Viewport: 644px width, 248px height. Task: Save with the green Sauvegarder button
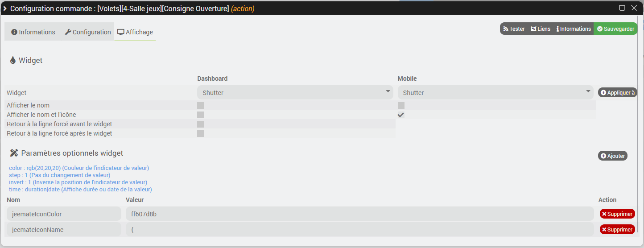[615, 29]
